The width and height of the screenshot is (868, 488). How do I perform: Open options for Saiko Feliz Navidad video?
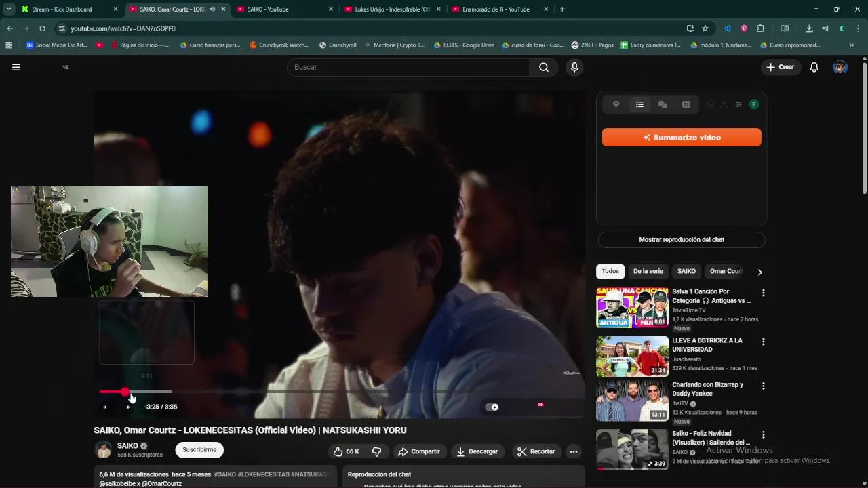click(x=764, y=434)
